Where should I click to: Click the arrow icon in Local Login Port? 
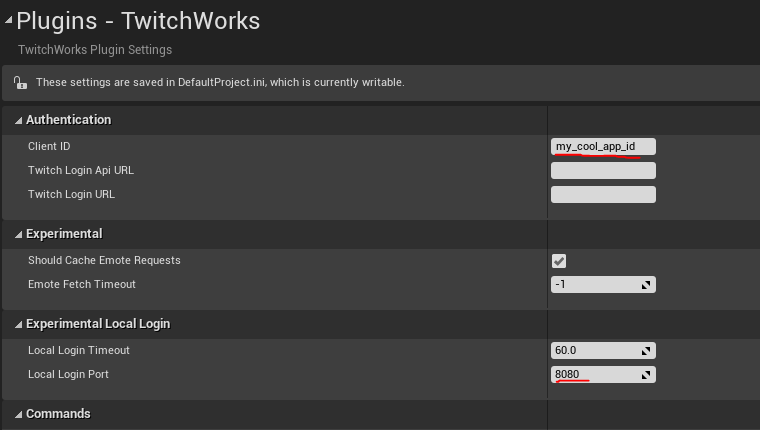[646, 375]
